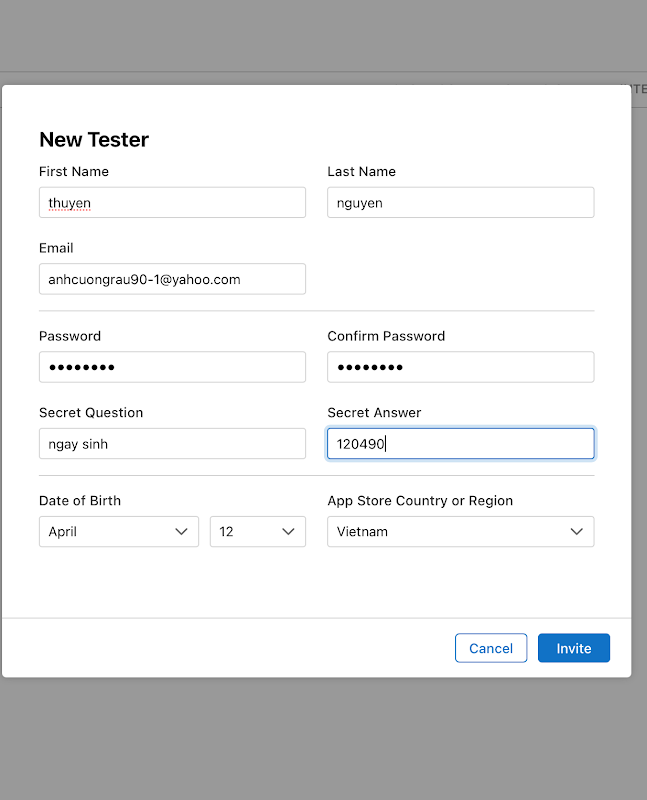The height and width of the screenshot is (800, 647).
Task: Click the Date of Birth label
Action: (x=80, y=500)
